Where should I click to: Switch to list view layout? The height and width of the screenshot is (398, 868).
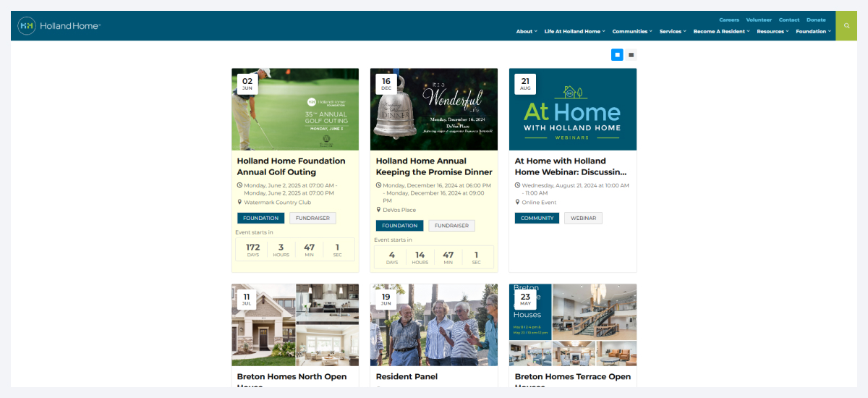[631, 54]
